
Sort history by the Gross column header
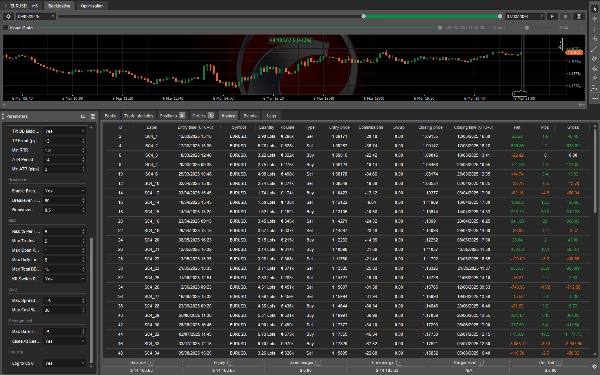[x=572, y=127]
